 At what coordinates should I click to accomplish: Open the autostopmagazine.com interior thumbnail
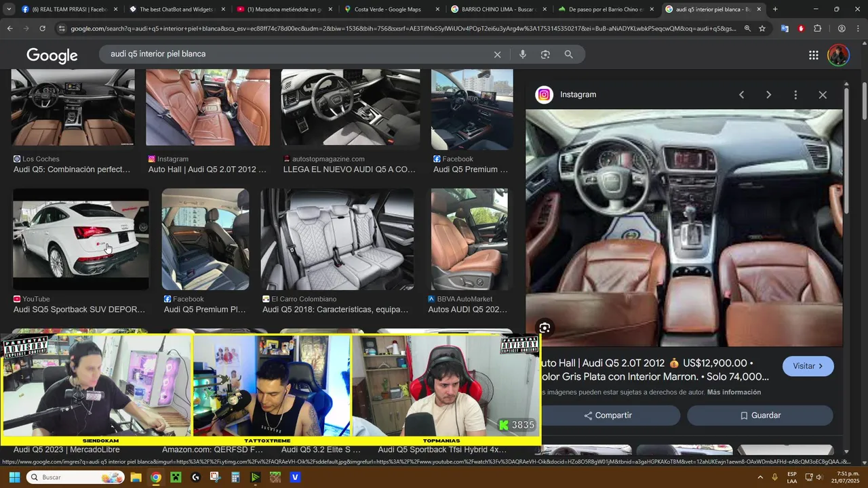coord(351,108)
